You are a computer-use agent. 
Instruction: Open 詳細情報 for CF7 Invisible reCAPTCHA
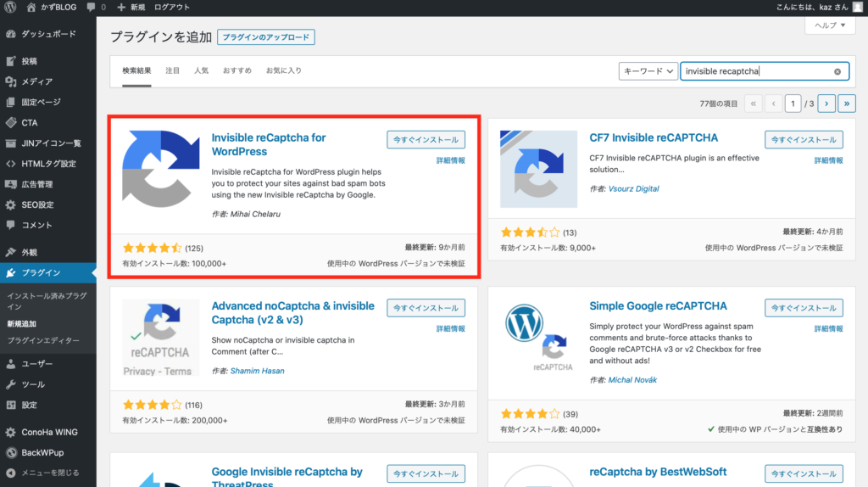point(829,160)
